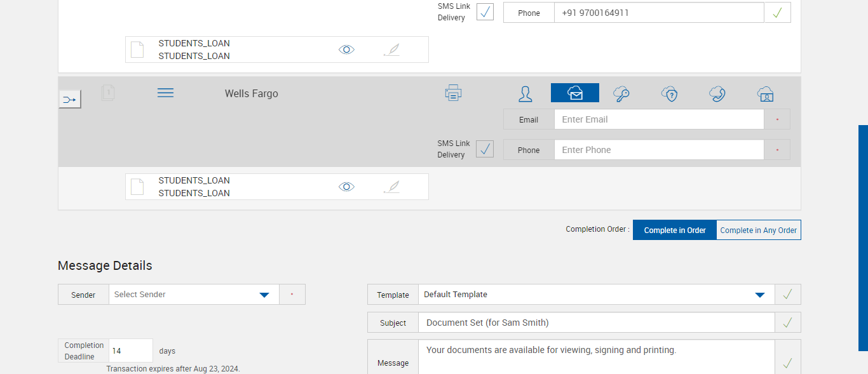868x374 pixels.
Task: Uncheck SMS Link Delivery for +91 9700164911
Action: (x=485, y=12)
